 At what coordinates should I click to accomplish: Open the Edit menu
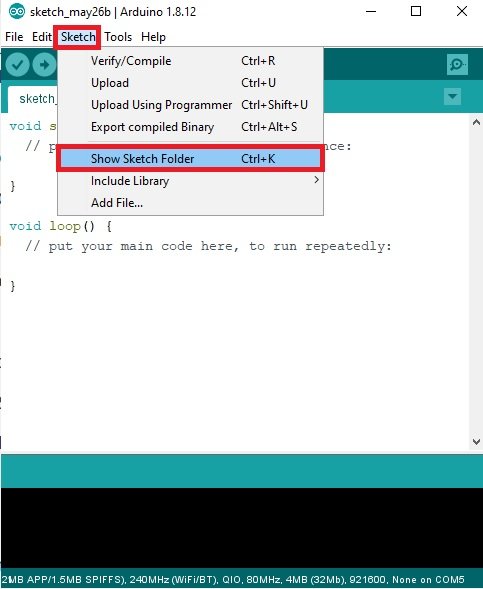pyautogui.click(x=41, y=37)
